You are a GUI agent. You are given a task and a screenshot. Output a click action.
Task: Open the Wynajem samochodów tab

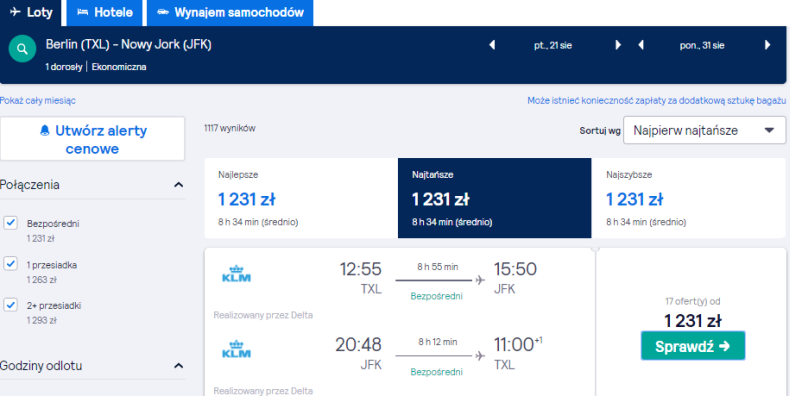coord(230,13)
